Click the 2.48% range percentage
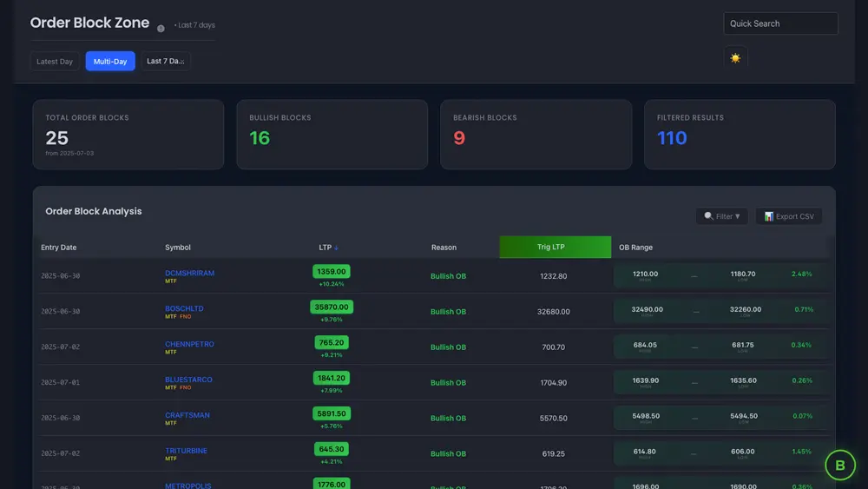This screenshot has height=489, width=868. [x=801, y=274]
